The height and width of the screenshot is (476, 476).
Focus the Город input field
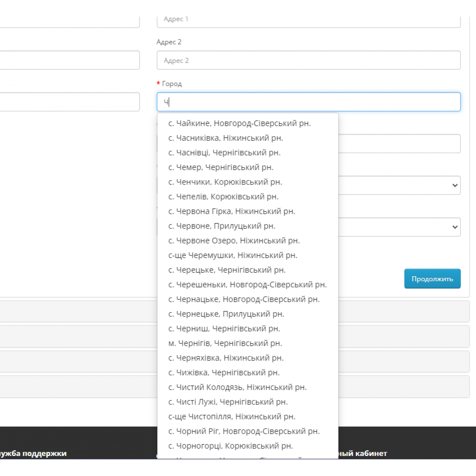tap(308, 102)
